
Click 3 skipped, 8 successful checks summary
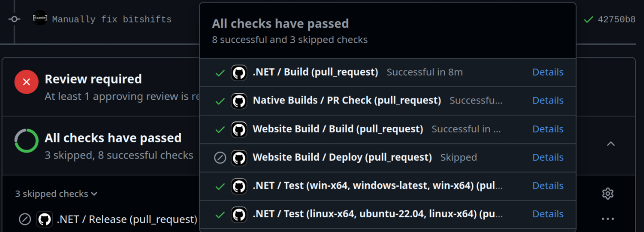(x=119, y=155)
